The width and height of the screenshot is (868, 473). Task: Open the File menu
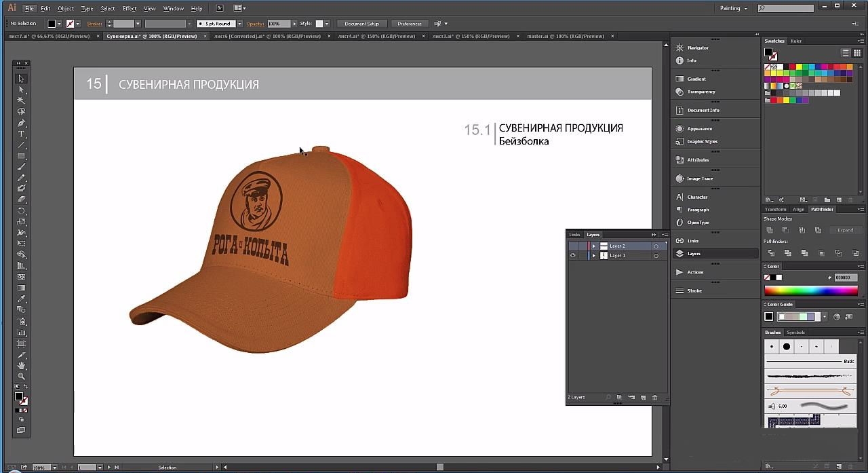29,9
